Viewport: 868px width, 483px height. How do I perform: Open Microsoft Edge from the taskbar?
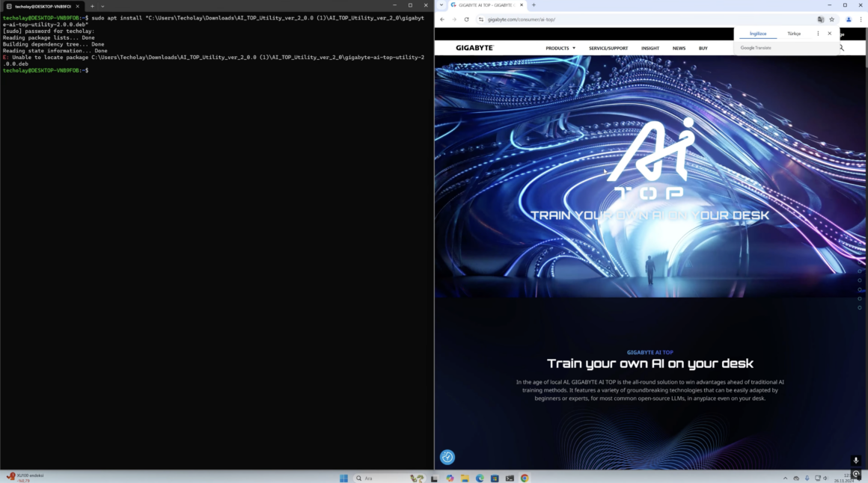(480, 478)
